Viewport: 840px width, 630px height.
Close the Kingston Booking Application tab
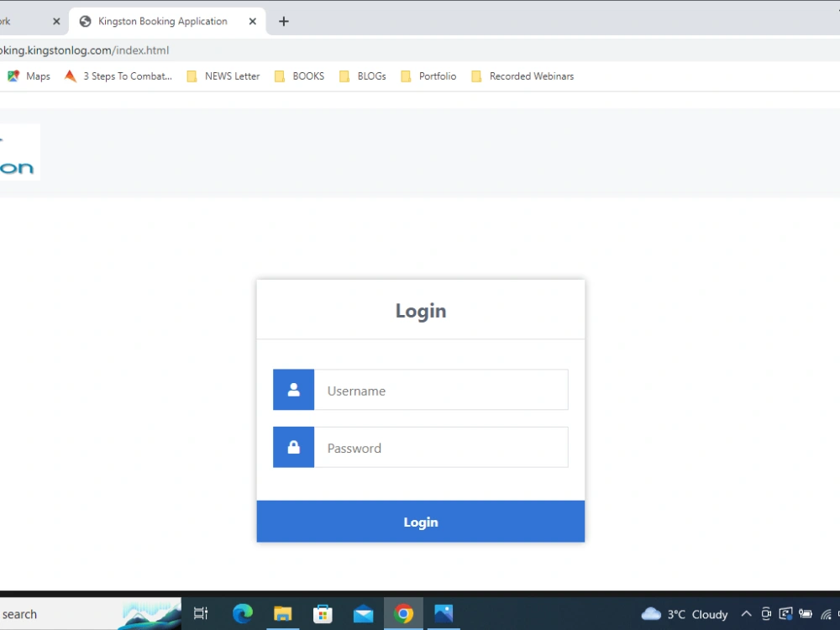pyautogui.click(x=252, y=22)
